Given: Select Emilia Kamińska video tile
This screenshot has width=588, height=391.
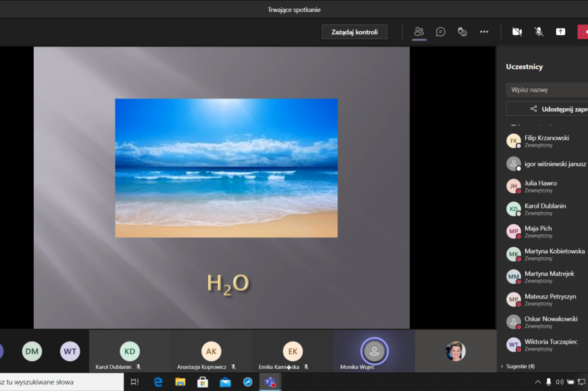Looking at the screenshot, I should click(293, 351).
